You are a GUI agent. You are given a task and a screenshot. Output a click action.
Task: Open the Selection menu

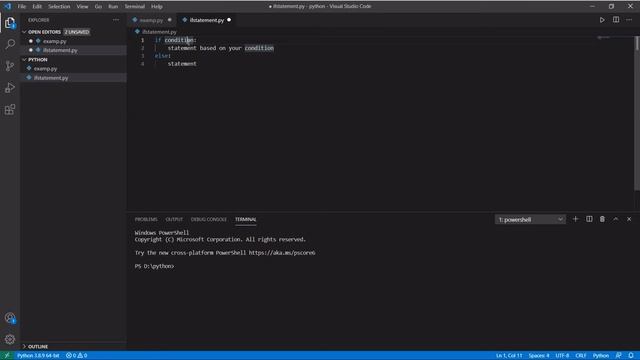click(x=59, y=7)
